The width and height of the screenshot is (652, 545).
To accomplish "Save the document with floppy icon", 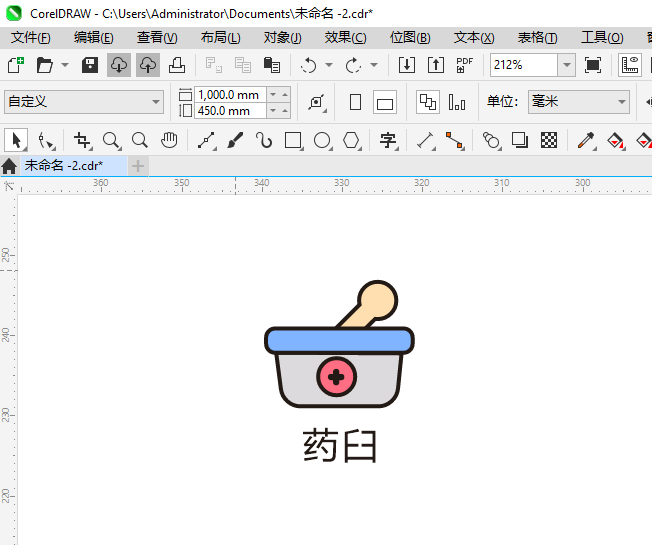I will coord(90,65).
